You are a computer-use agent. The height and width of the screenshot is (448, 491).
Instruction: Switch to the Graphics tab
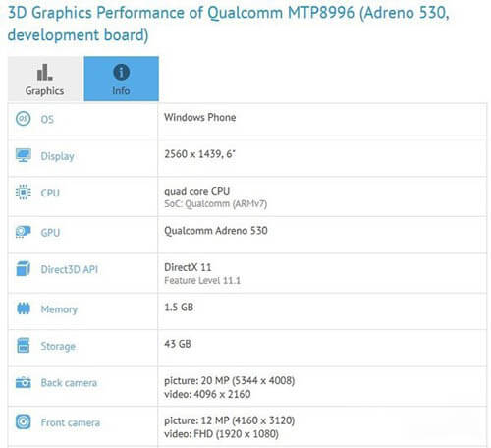[x=44, y=79]
